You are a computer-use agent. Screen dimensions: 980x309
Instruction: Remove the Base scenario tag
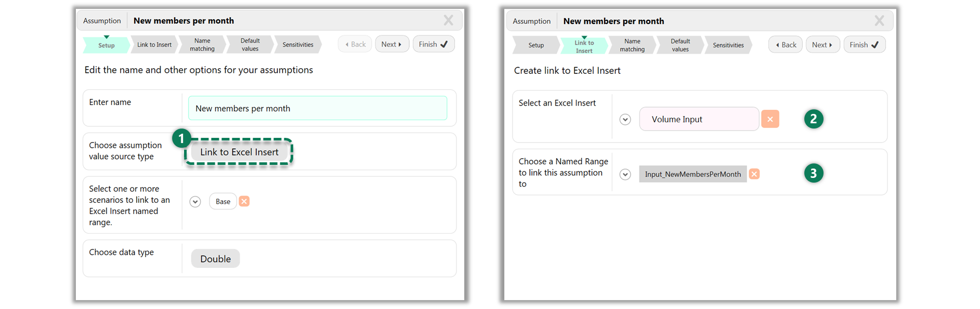coord(244,201)
